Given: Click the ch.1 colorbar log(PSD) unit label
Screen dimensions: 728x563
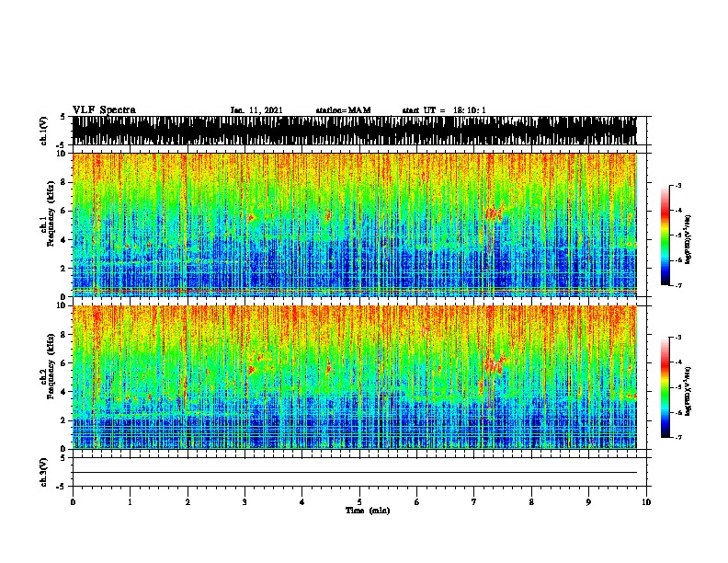Looking at the screenshot, I should pyautogui.click(x=688, y=240).
